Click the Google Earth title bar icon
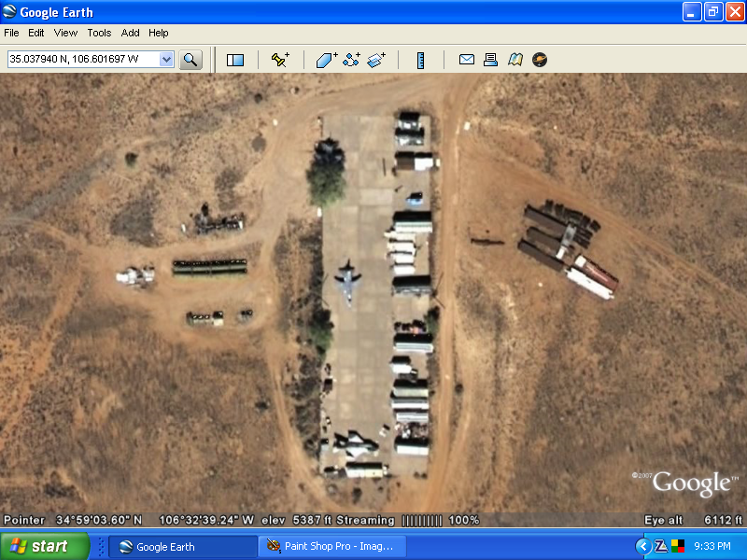 (9, 11)
